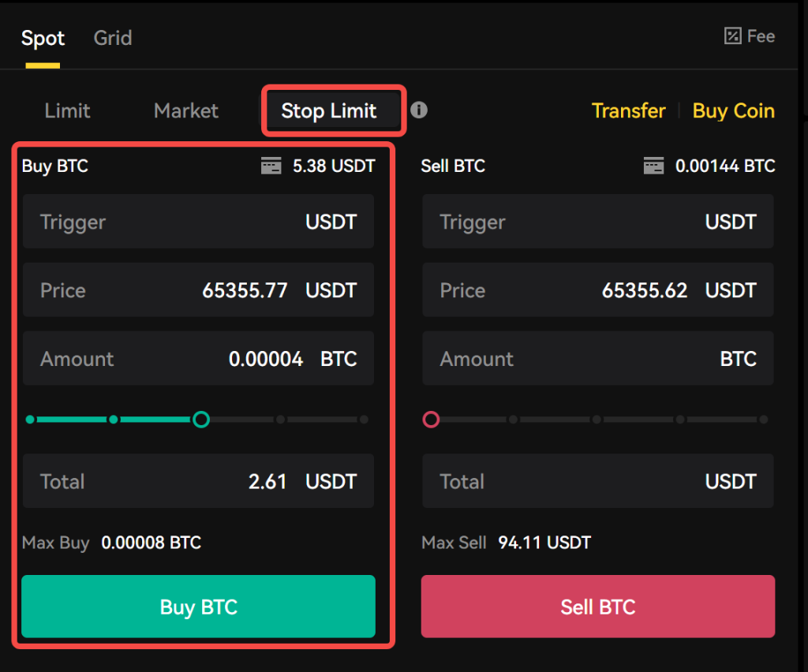Open the Market order tab
The image size is (808, 672).
coord(185,110)
